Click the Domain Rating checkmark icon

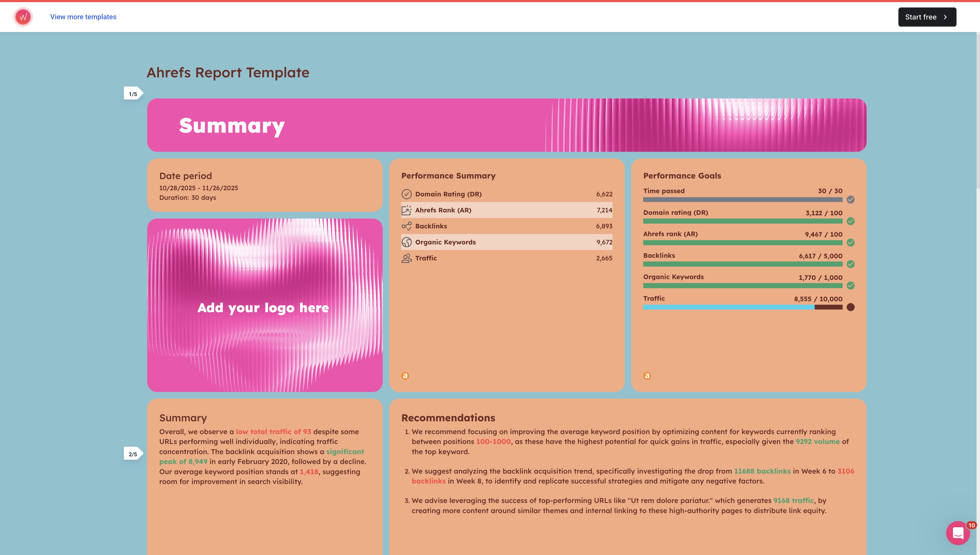[x=406, y=194]
